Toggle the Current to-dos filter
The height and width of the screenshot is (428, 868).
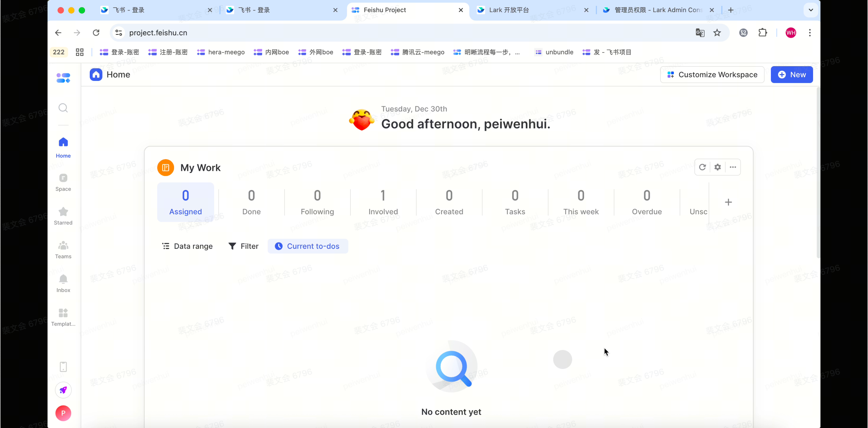click(x=308, y=246)
